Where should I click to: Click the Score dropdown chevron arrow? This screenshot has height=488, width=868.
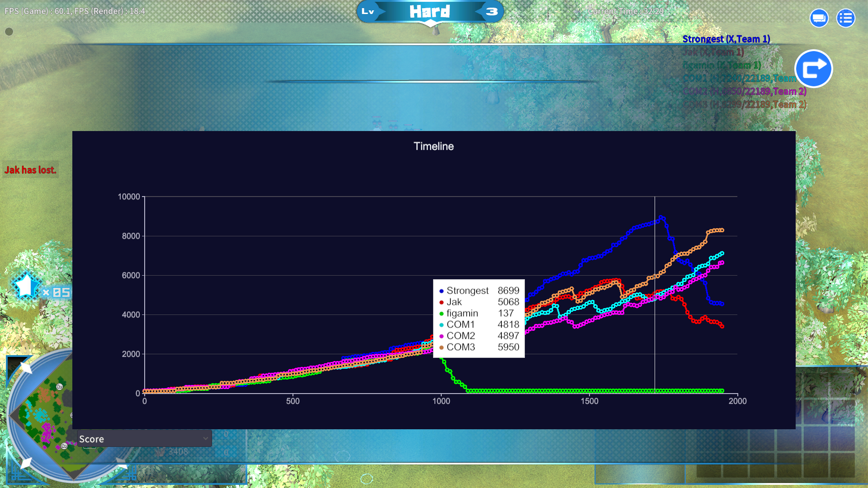click(x=205, y=439)
